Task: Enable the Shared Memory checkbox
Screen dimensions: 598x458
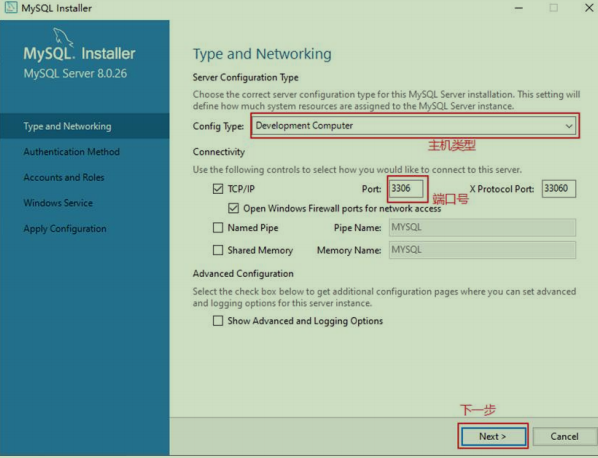Action: tap(218, 250)
